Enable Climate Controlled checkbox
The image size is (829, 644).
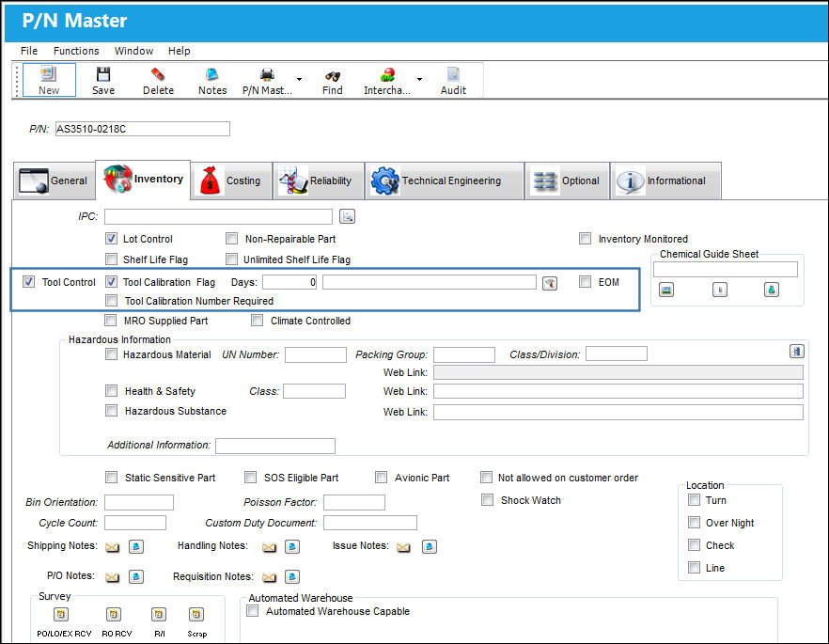tap(257, 321)
